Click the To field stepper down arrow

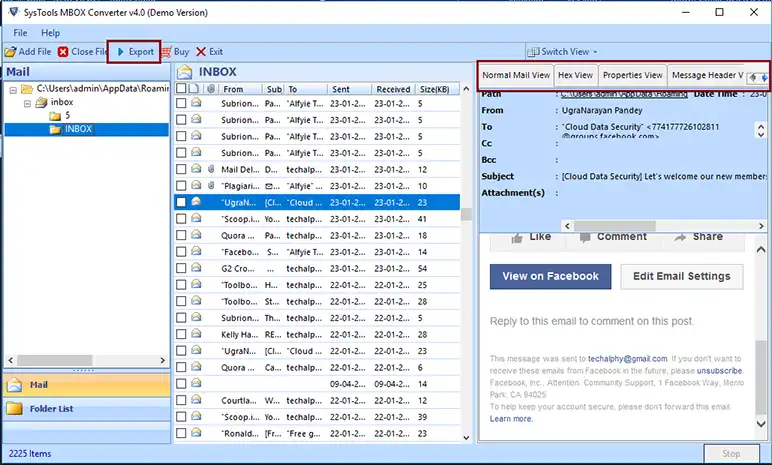coord(761,134)
